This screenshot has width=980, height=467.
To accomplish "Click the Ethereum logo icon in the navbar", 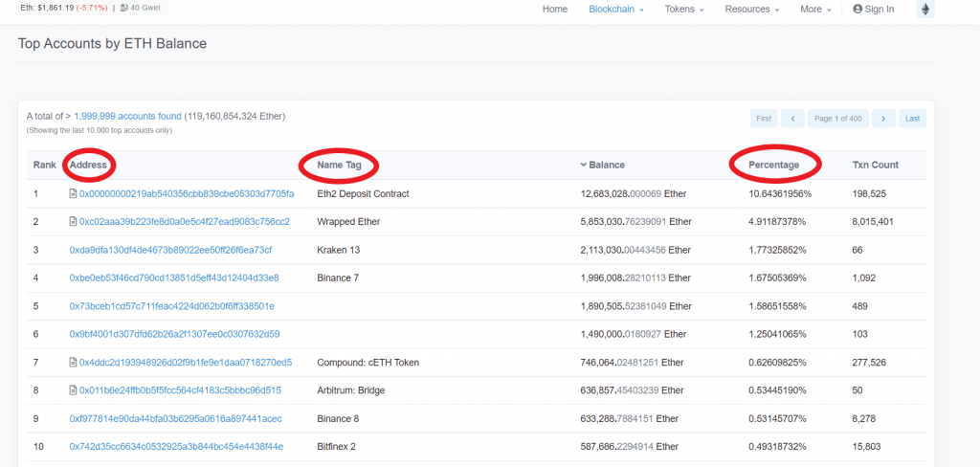I will (924, 10).
